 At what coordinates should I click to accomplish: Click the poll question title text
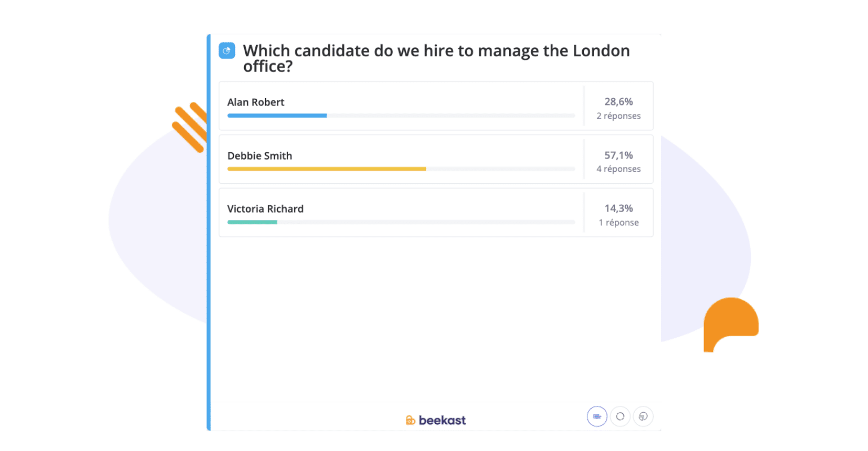[x=436, y=58]
